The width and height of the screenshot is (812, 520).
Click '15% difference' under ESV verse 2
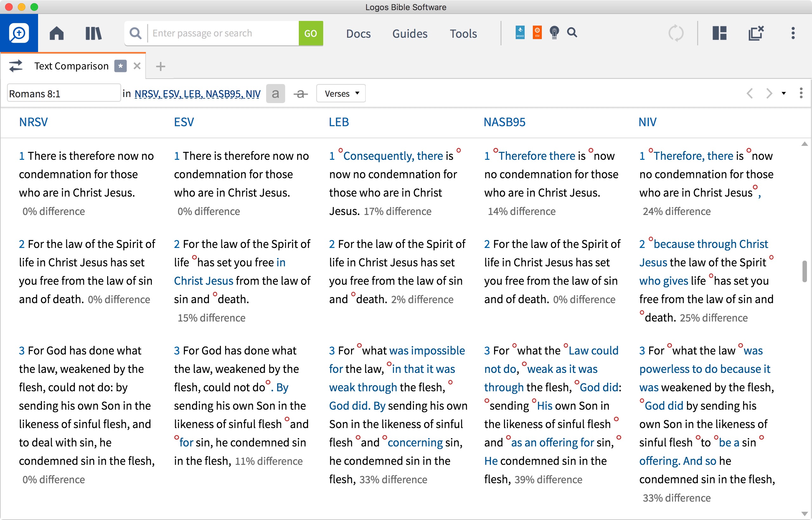[212, 318]
